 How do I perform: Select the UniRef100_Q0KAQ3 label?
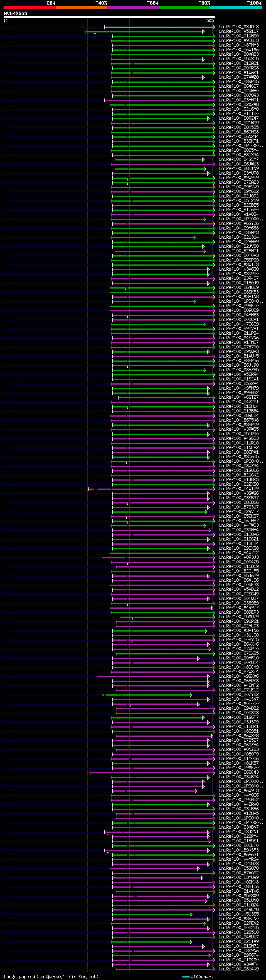[239, 54]
